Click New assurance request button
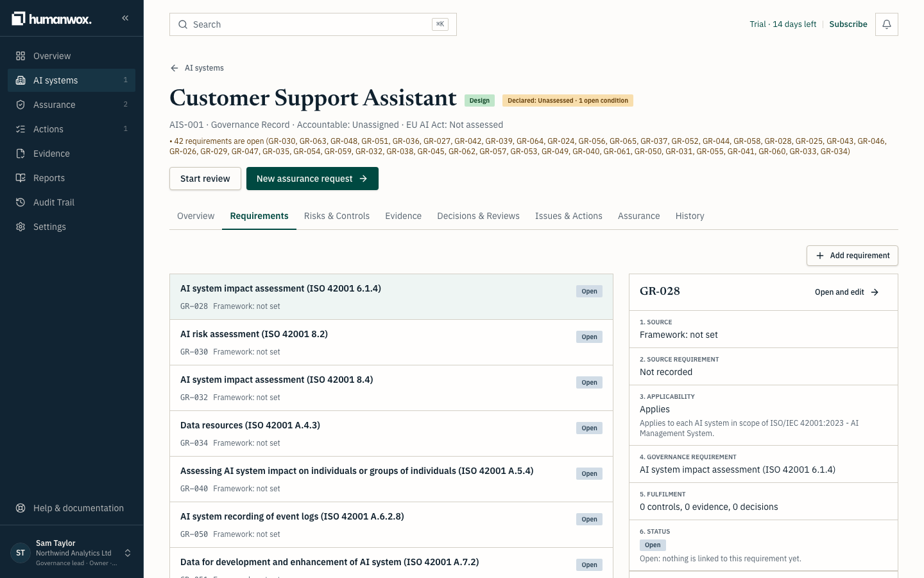The width and height of the screenshot is (924, 578). [x=312, y=179]
